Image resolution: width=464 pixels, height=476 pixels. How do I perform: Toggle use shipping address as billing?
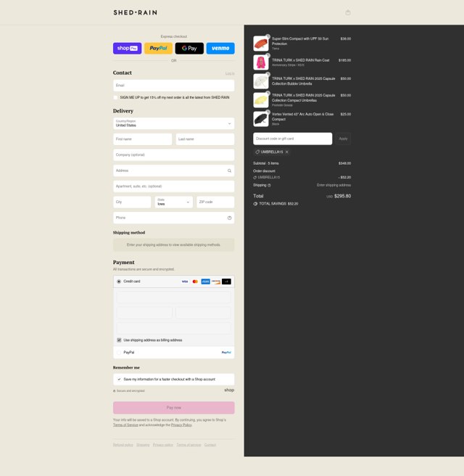point(119,340)
